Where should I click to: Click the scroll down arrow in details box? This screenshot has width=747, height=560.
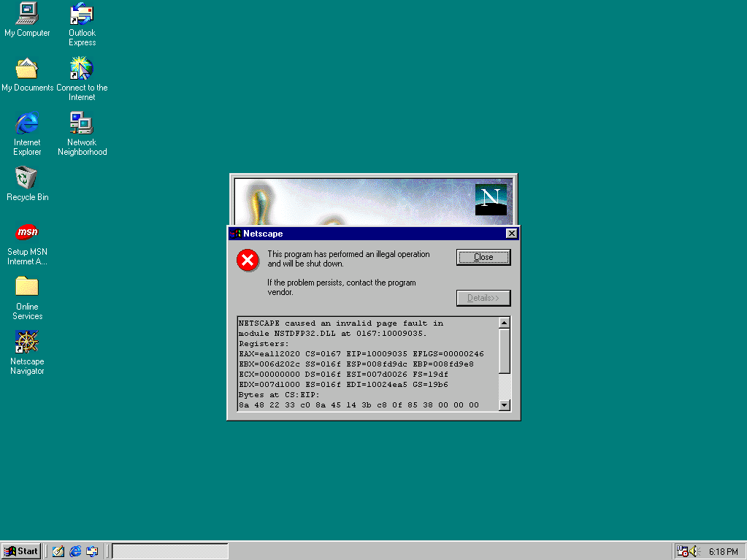click(505, 405)
